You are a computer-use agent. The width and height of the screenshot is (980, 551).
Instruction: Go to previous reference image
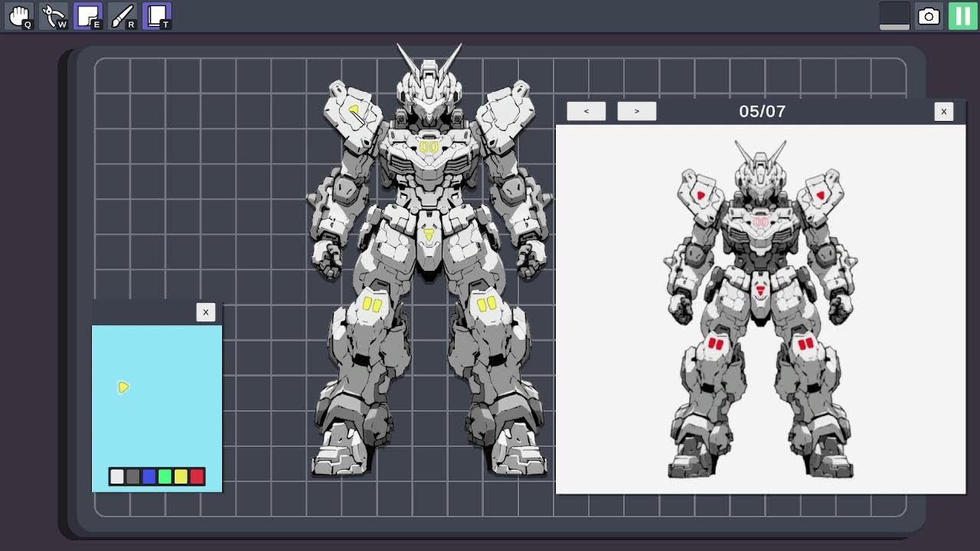coord(586,111)
